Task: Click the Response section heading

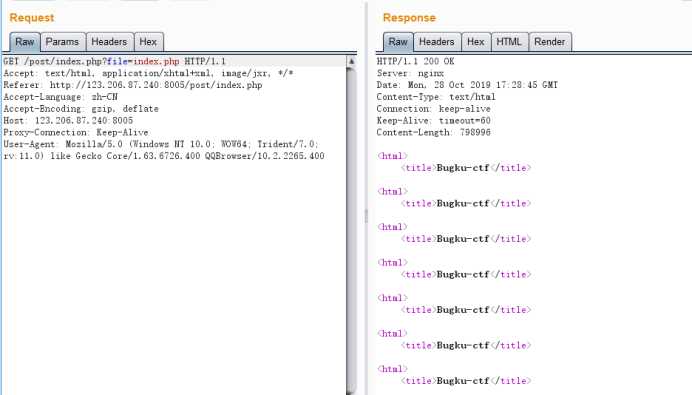Action: (x=409, y=18)
